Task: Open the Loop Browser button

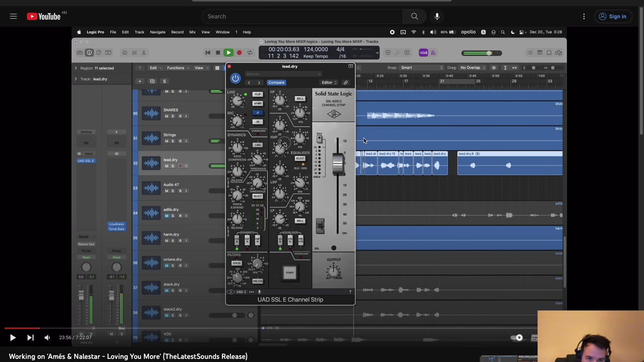Action: pos(549,52)
